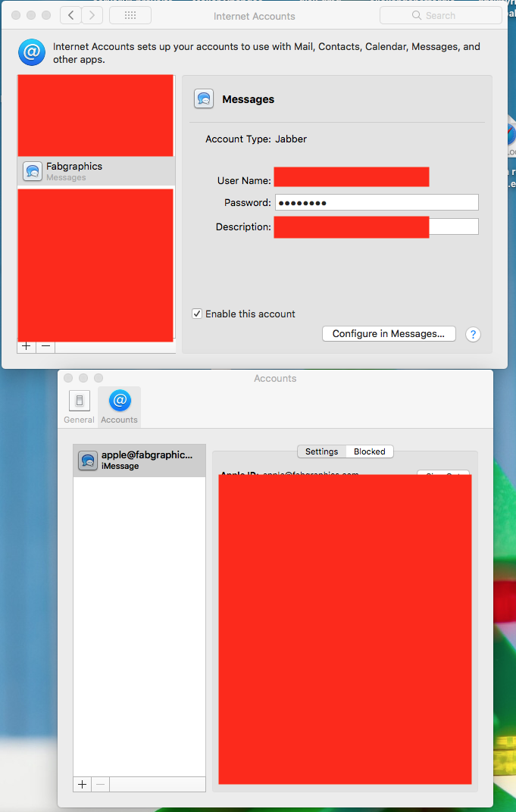The width and height of the screenshot is (516, 812).
Task: Select the Fabgraphics Messages account
Action: click(x=96, y=171)
